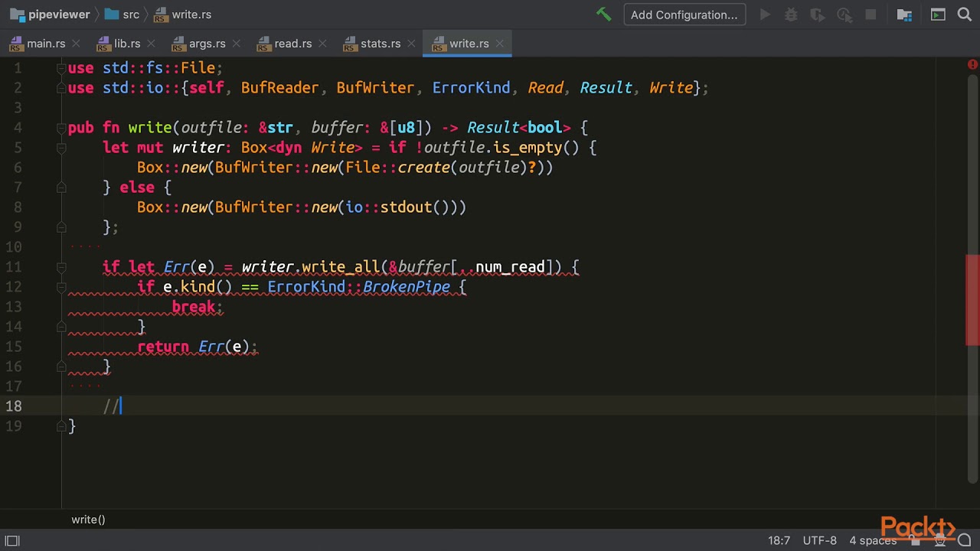Close the lib.rs tab
The image size is (980, 551).
pyautogui.click(x=150, y=44)
